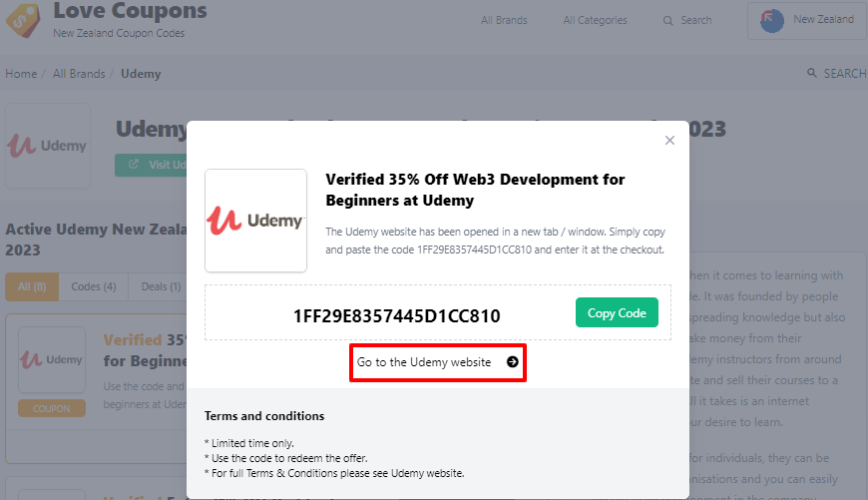Click 'Use the code to redeem' line
Screen dimensions: 868x500
(x=285, y=458)
